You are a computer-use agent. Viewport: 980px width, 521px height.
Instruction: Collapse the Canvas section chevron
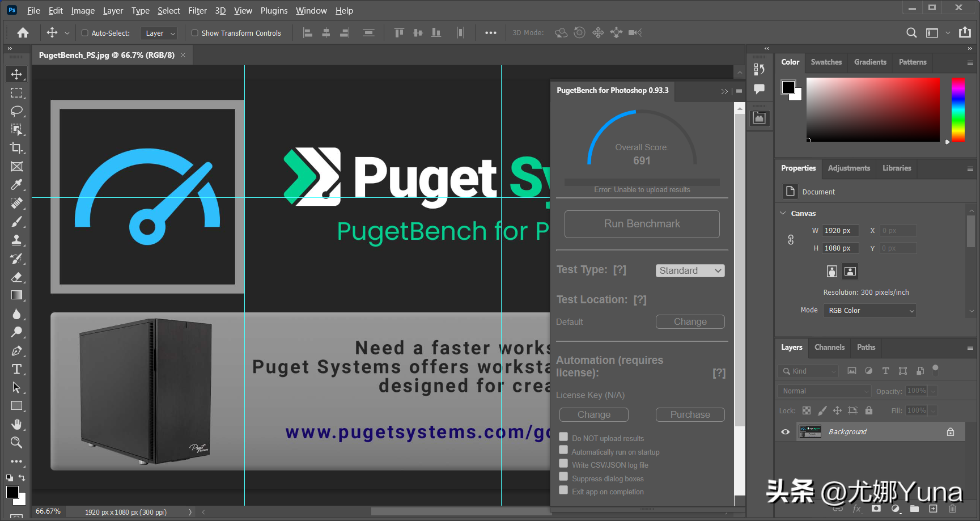(783, 213)
